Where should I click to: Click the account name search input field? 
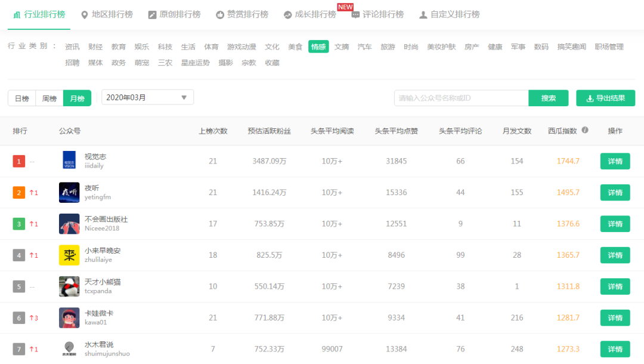461,98
